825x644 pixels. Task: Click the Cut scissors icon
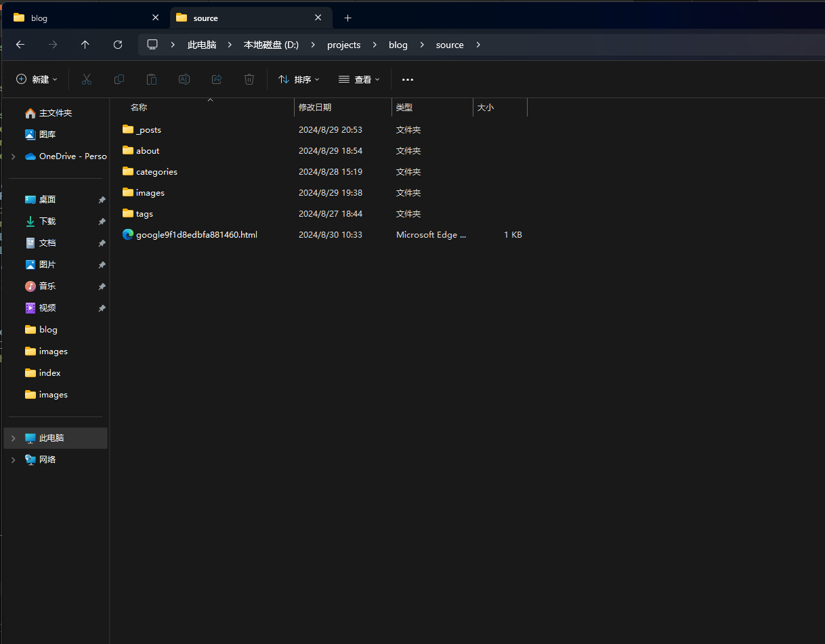(87, 79)
